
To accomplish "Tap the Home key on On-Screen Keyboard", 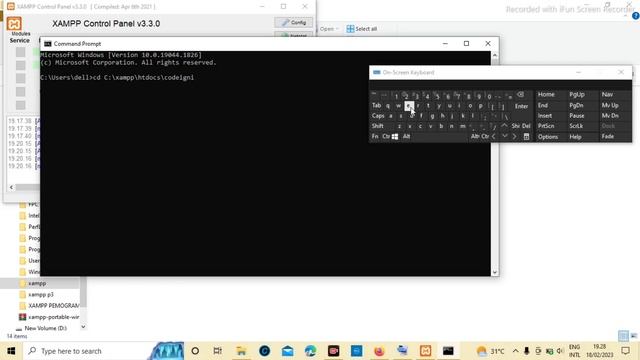I will 546,95.
